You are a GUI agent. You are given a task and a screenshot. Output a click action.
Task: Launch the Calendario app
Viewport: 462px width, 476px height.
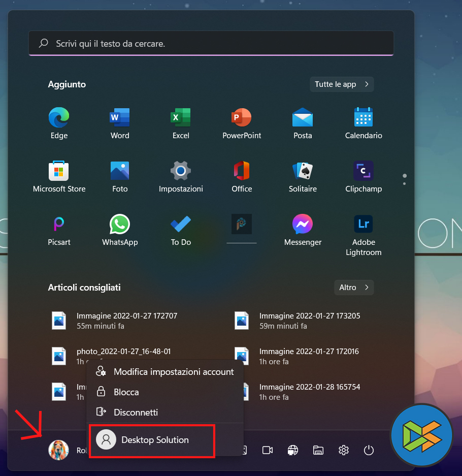[364, 123]
